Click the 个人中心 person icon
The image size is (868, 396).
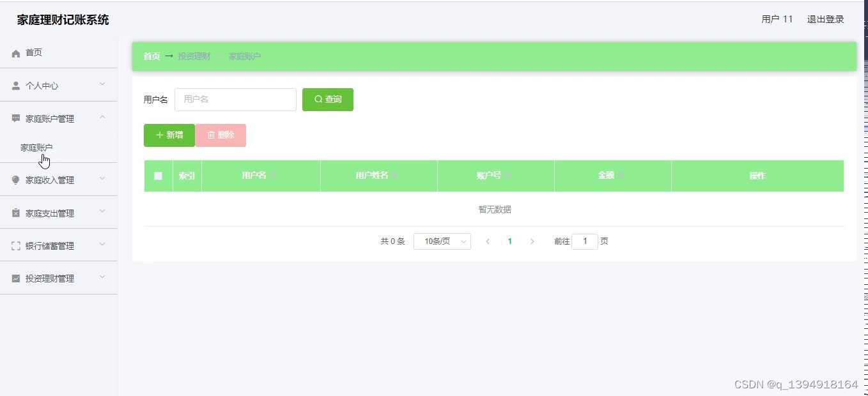[15, 85]
